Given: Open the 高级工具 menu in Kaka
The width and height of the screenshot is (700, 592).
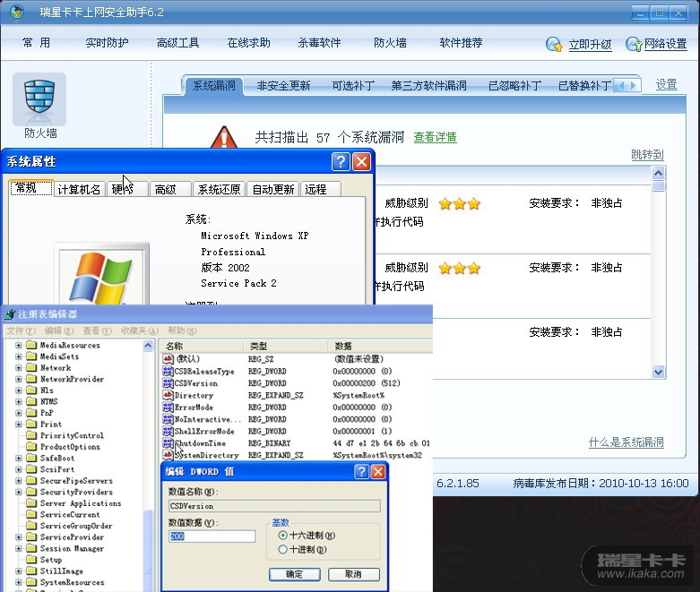Looking at the screenshot, I should pyautogui.click(x=177, y=43).
